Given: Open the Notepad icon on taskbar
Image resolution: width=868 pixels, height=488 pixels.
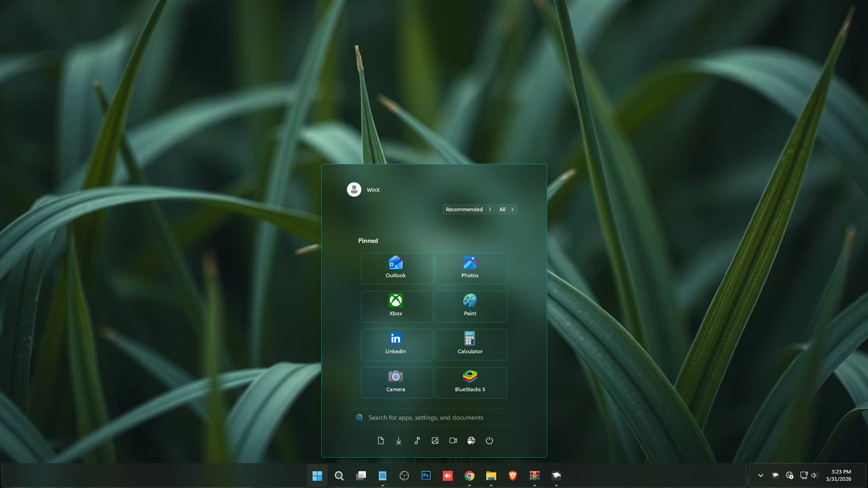Looking at the screenshot, I should (x=383, y=476).
